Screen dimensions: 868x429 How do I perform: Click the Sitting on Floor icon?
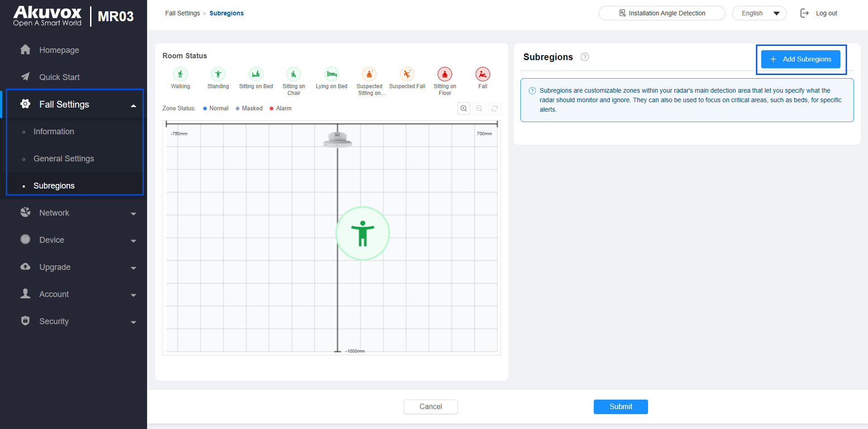pos(445,74)
